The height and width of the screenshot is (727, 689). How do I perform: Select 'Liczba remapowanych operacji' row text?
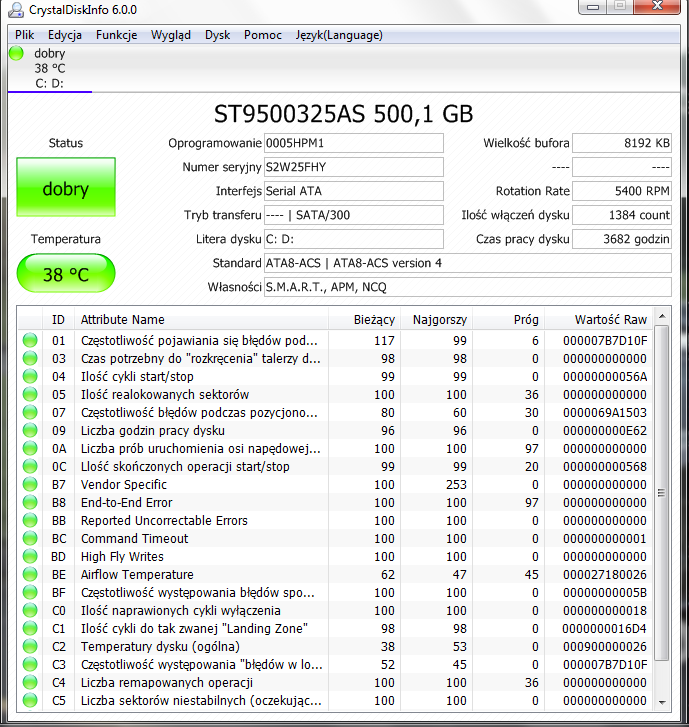(x=167, y=682)
